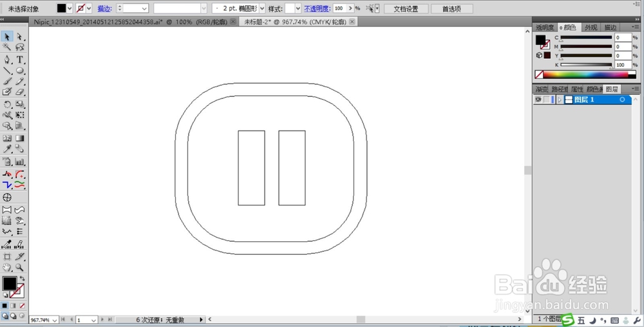Screen dimensions: 644x327
Task: Open the zoom level 967.74% dropdown
Action: click(55, 320)
